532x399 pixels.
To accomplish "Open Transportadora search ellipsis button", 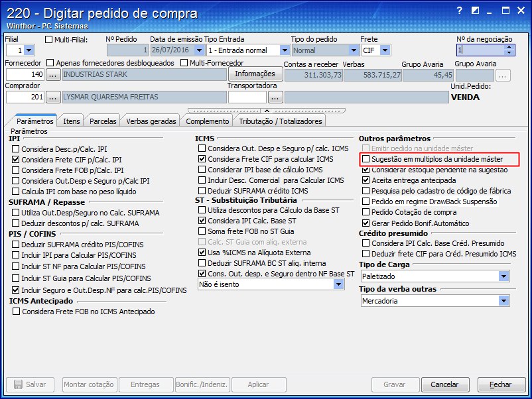I will click(x=275, y=97).
